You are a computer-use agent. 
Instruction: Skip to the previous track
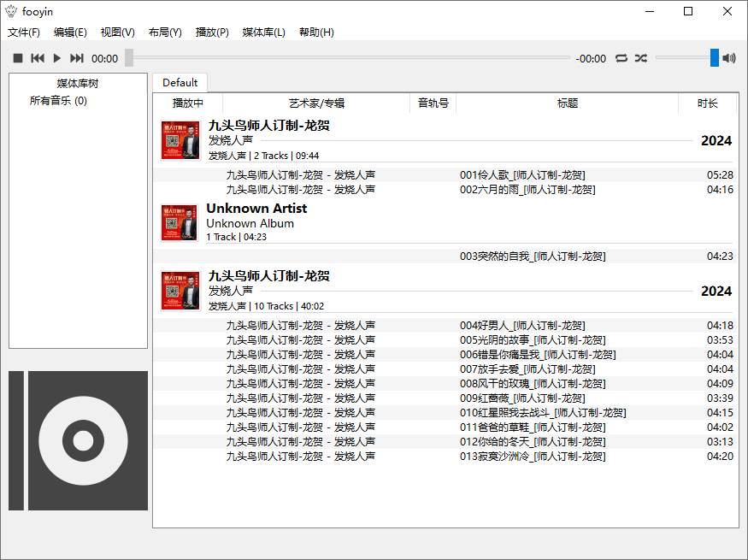click(x=38, y=58)
